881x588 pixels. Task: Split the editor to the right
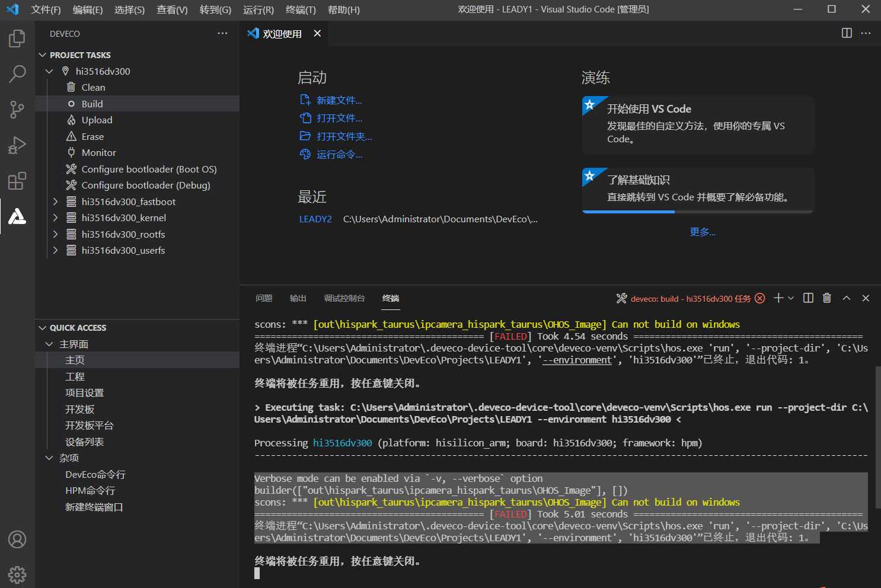[847, 33]
